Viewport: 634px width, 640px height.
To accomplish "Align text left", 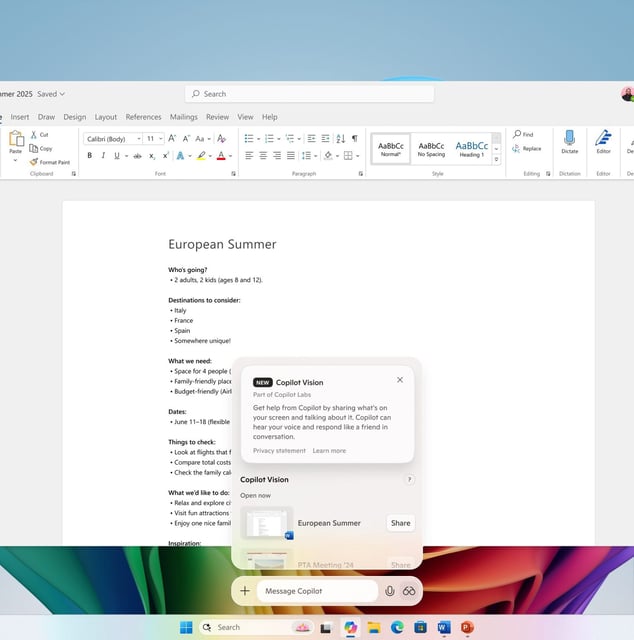I will [x=249, y=156].
